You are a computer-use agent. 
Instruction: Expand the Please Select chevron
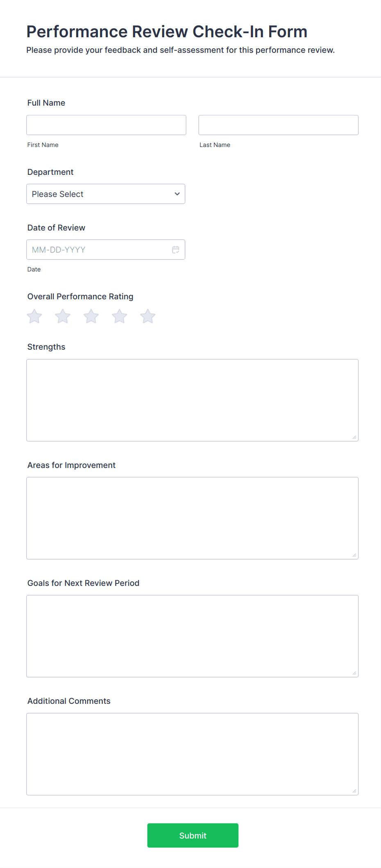(x=177, y=194)
